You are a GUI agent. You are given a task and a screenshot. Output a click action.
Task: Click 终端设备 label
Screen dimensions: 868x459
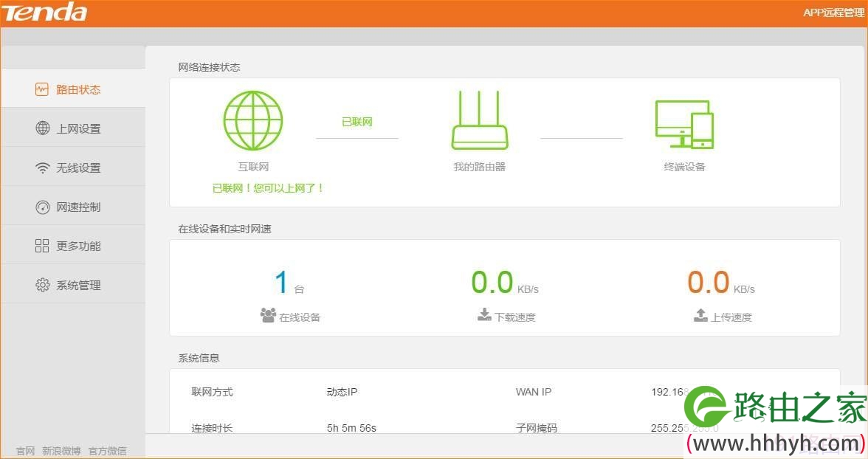[685, 167]
